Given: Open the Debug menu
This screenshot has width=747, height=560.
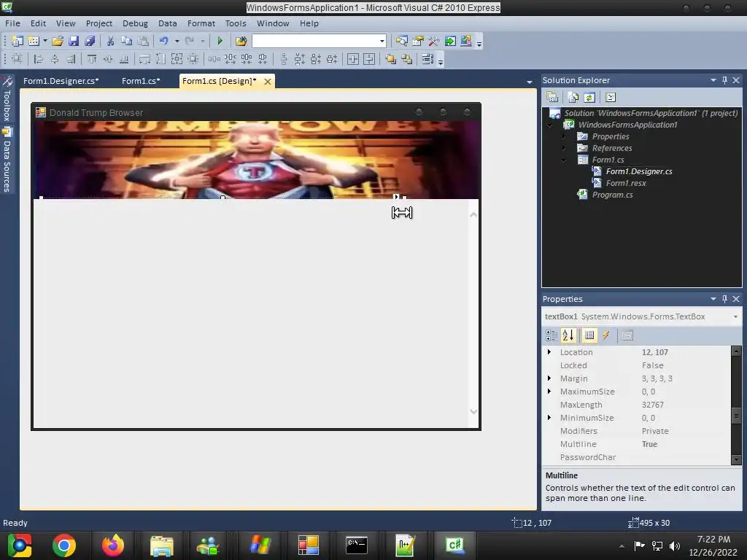Looking at the screenshot, I should point(135,23).
